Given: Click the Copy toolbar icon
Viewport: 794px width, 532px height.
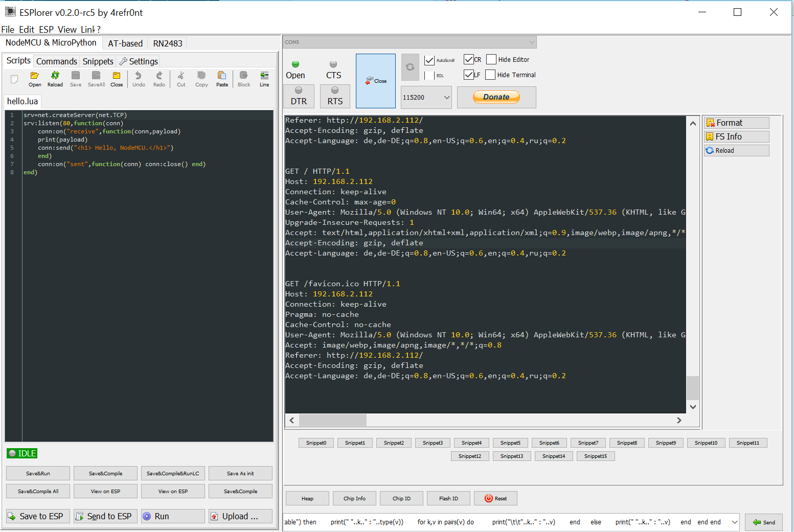Looking at the screenshot, I should click(x=201, y=79).
